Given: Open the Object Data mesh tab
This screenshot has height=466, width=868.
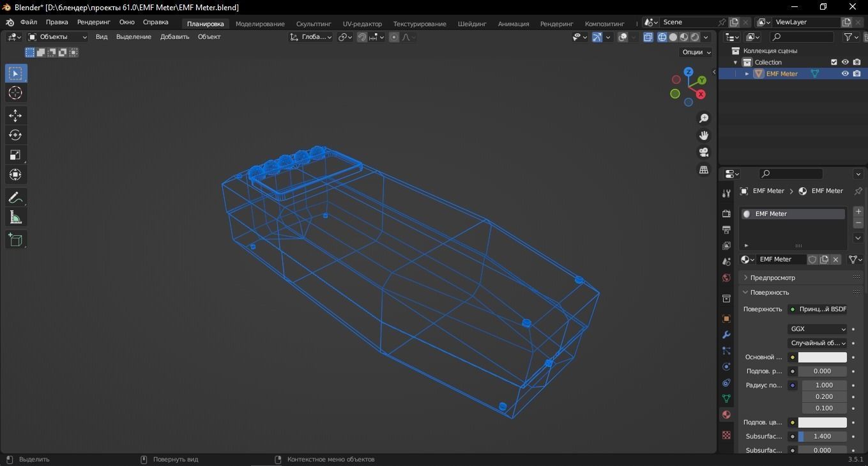Looking at the screenshot, I should pos(726,398).
